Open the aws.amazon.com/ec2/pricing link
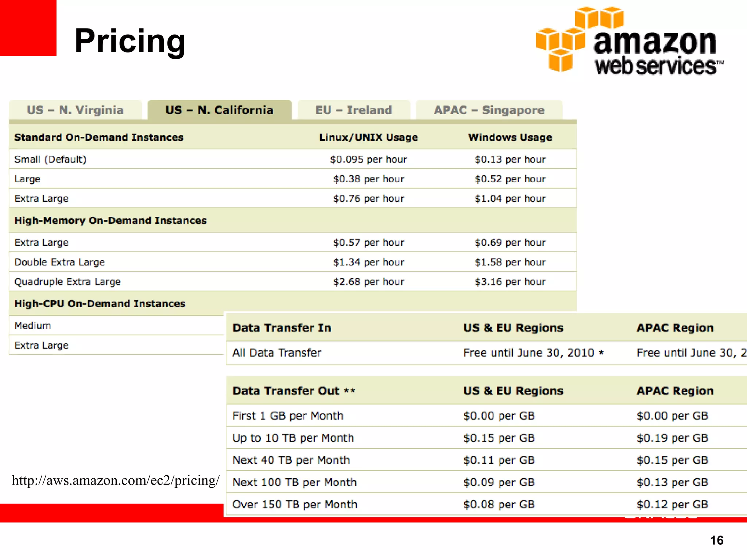Viewport: 747px width, 560px height. tap(116, 481)
